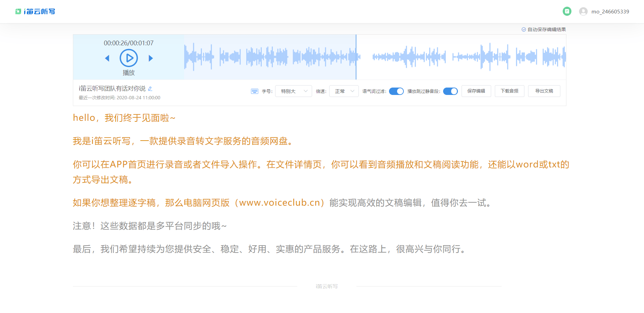Seek in the unplayed waveform region
This screenshot has height=313, width=644.
pyautogui.click(x=461, y=57)
